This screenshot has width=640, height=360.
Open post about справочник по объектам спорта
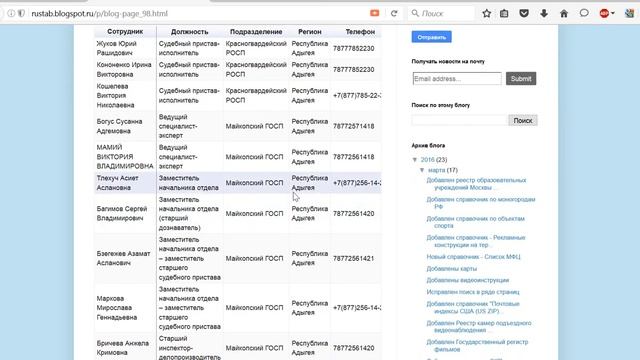476,222
